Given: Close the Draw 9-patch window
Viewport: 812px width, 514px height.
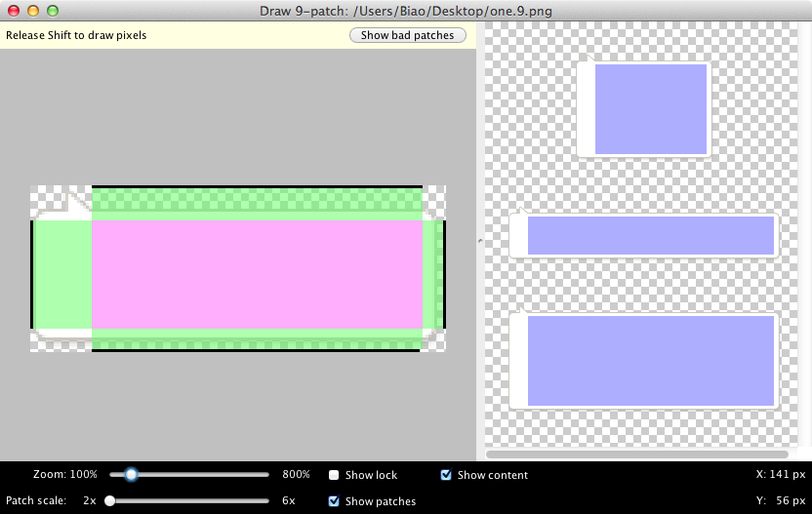Looking at the screenshot, I should (x=14, y=11).
